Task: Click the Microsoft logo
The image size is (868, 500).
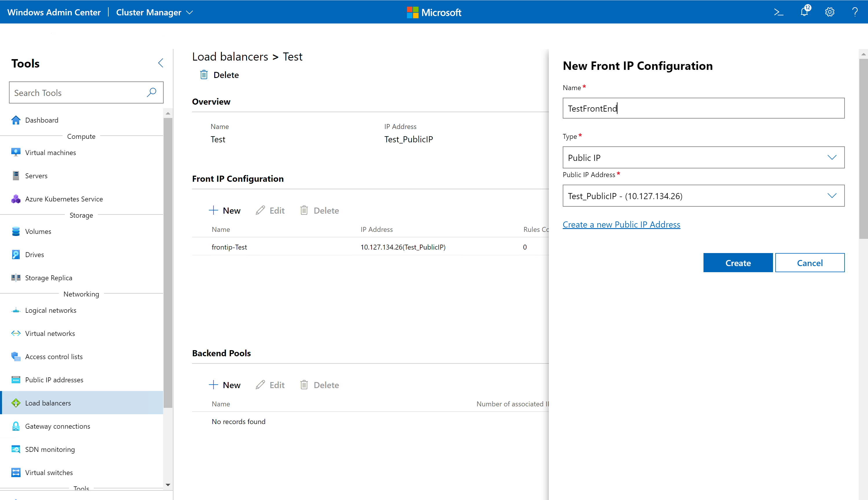Action: click(x=434, y=12)
